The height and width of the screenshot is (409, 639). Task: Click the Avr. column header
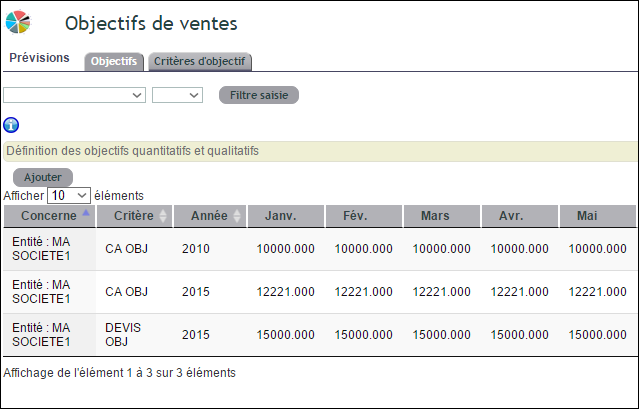point(520,216)
